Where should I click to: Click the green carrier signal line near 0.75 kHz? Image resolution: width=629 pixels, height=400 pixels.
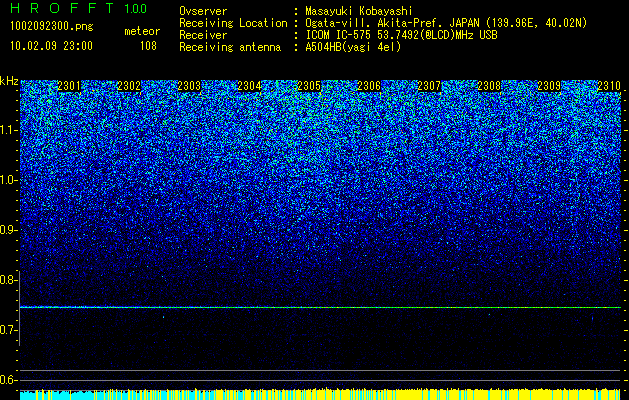point(320,307)
